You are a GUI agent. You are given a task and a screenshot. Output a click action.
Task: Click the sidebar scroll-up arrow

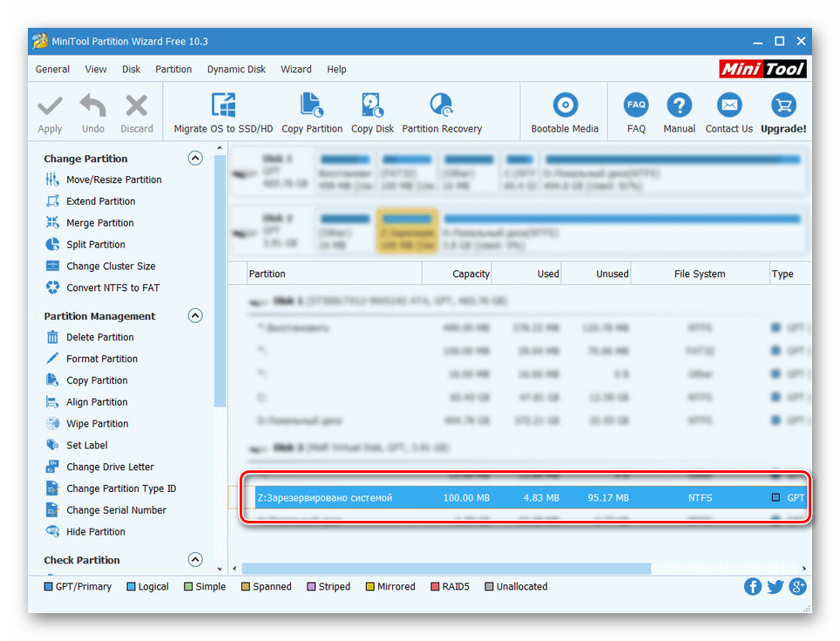tap(220, 147)
